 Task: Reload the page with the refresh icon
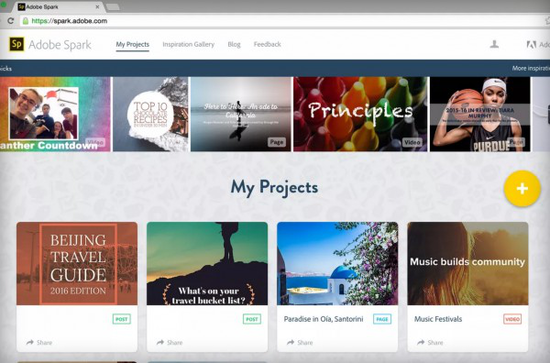[x=11, y=21]
